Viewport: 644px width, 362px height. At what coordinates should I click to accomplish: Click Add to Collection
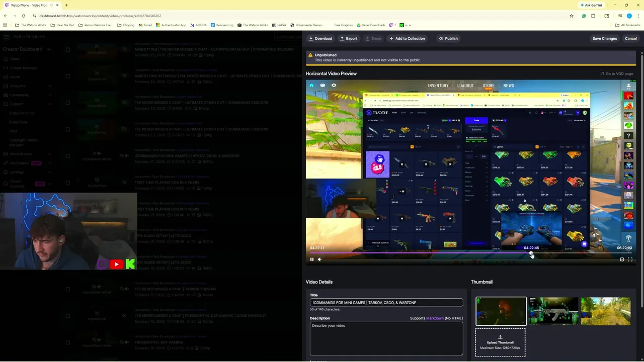(x=407, y=38)
